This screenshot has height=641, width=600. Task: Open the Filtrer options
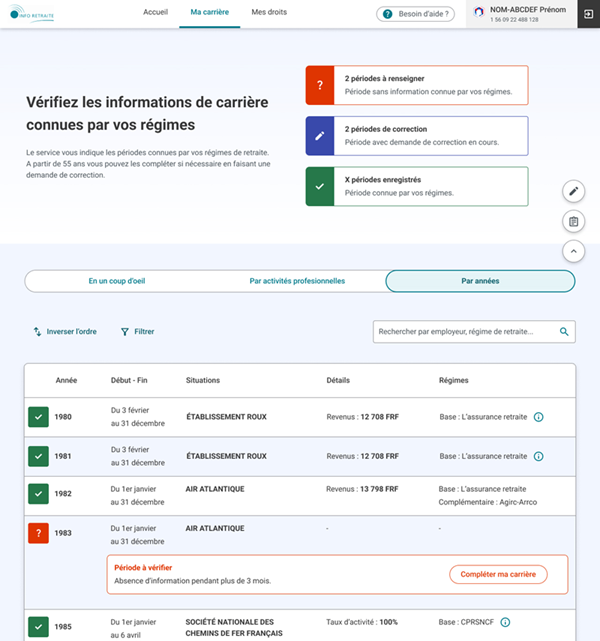coord(137,332)
